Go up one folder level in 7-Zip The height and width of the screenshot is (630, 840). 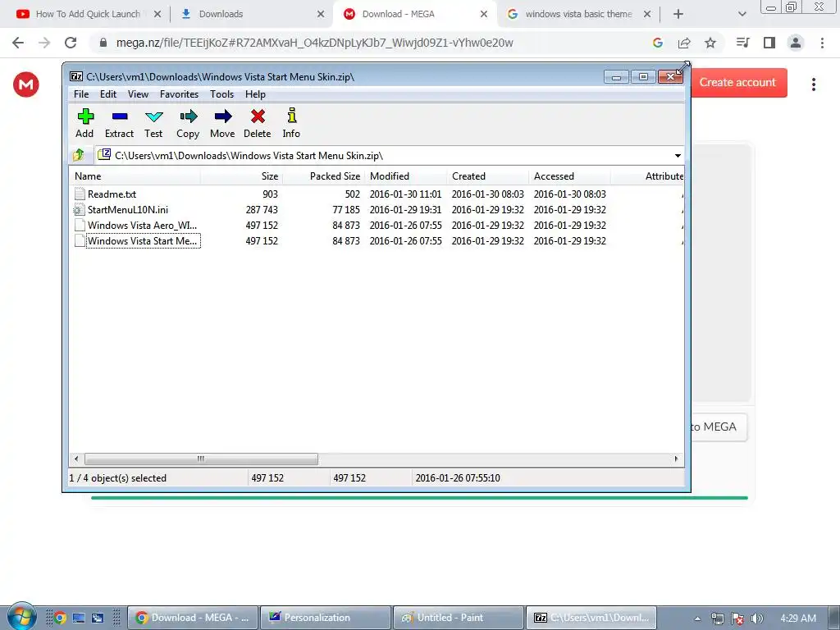pyautogui.click(x=79, y=155)
